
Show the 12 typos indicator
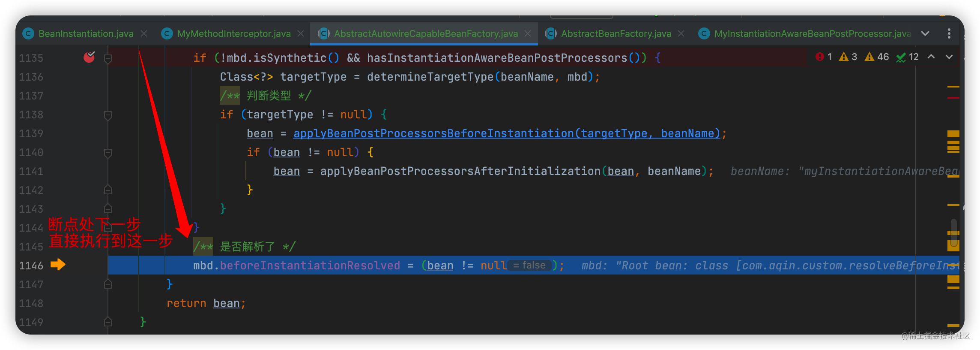tap(908, 57)
